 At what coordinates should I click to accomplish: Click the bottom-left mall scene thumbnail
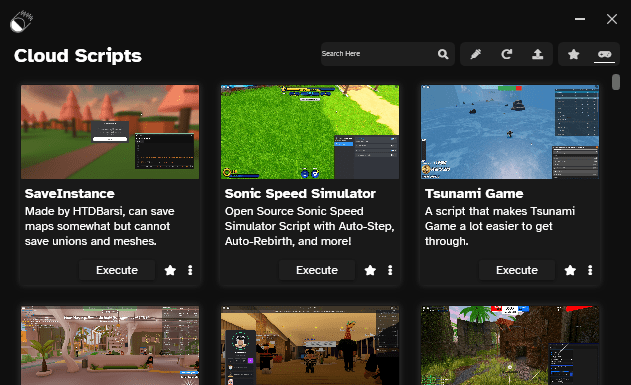[x=110, y=346]
